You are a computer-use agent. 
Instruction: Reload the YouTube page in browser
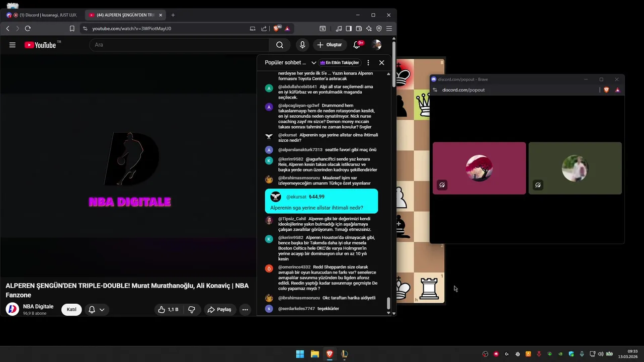pos(28,29)
